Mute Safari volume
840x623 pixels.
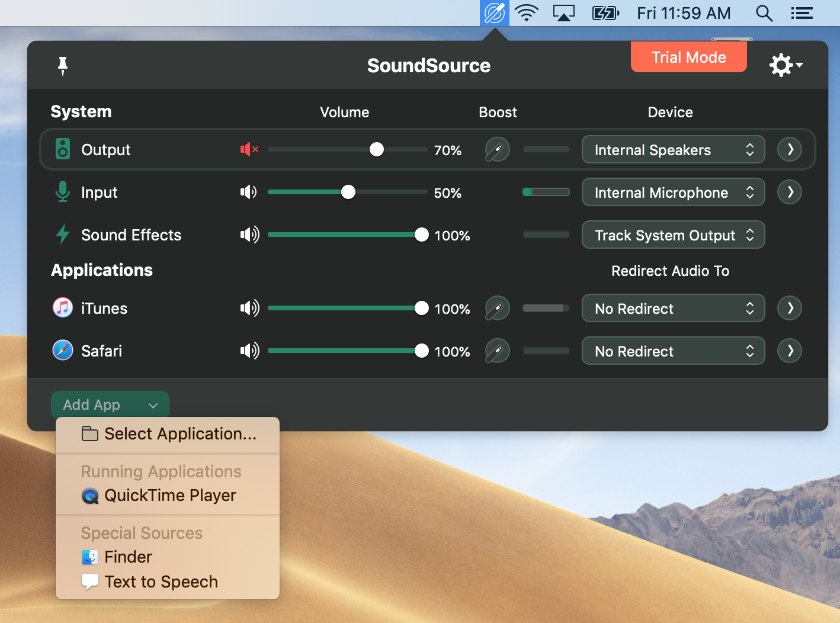(x=249, y=351)
